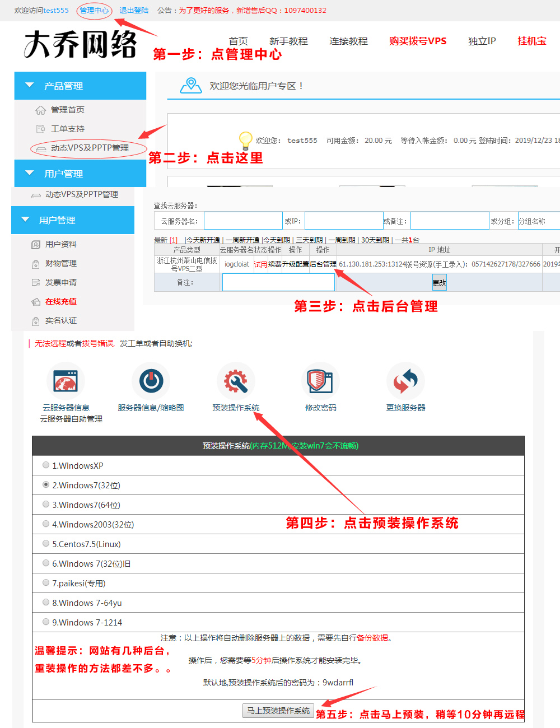Open the 预装操作系统 gear-wrench icon
This screenshot has width=560, height=728.
click(x=236, y=381)
